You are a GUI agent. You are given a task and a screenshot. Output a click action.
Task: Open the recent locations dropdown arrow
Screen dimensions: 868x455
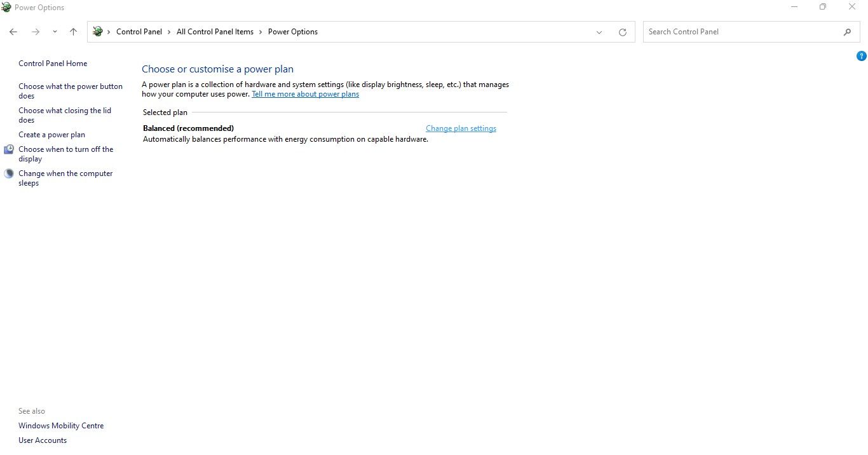pyautogui.click(x=55, y=32)
